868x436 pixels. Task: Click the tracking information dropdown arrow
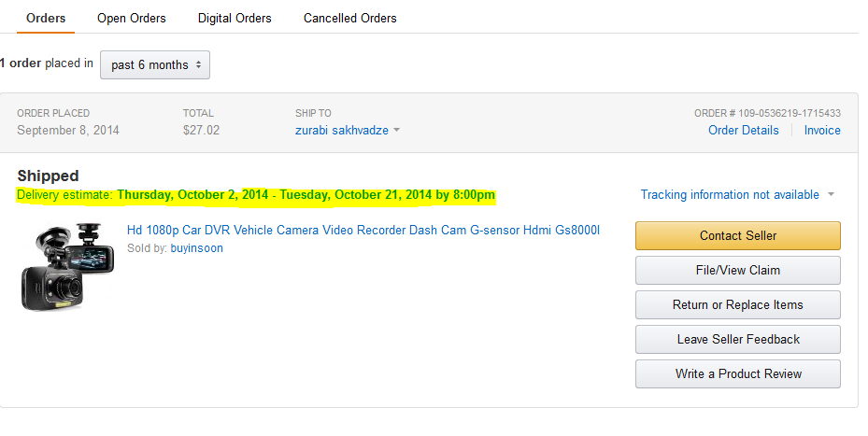(830, 195)
